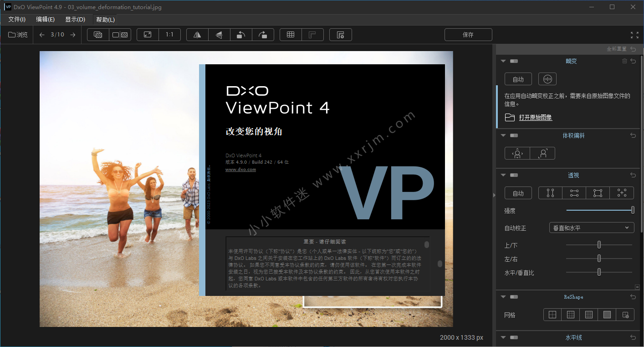Click the toolbar icon right of the guides icon
The width and height of the screenshot is (644, 347).
(340, 35)
